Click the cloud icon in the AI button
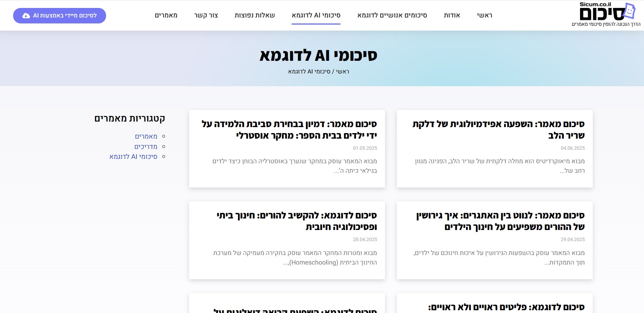Image resolution: width=644 pixels, height=313 pixels. [x=26, y=16]
